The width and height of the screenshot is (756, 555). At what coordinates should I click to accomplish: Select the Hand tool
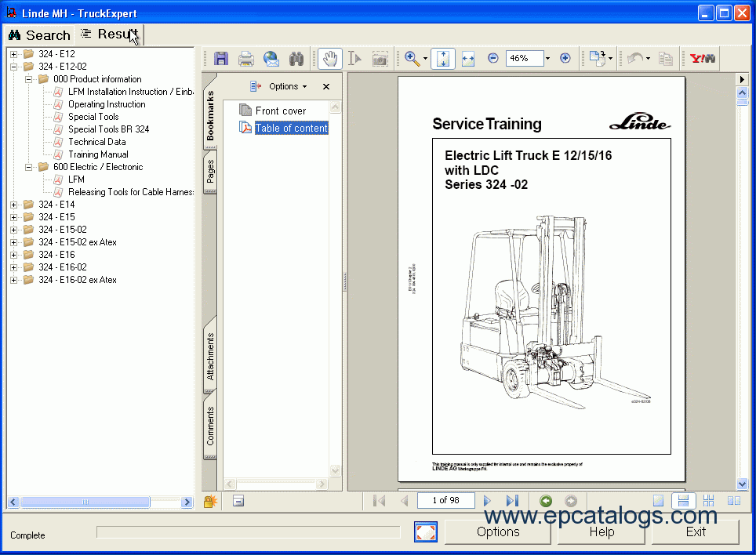pos(330,59)
